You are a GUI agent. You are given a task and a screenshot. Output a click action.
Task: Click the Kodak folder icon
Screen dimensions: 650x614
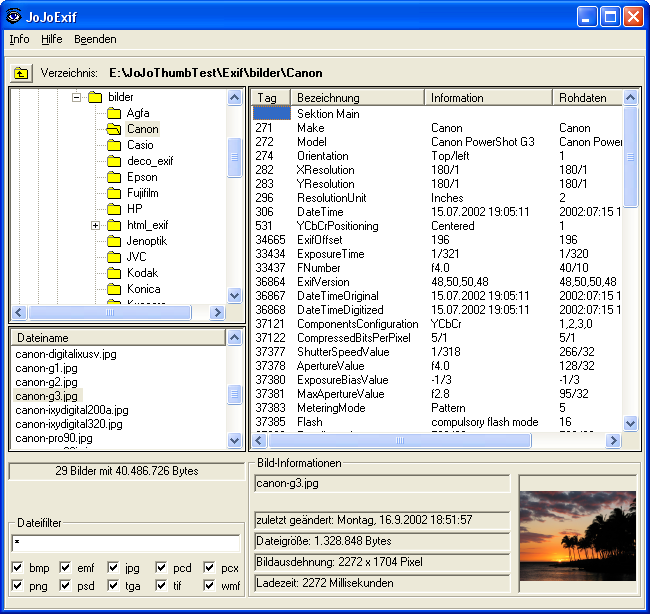(x=114, y=273)
